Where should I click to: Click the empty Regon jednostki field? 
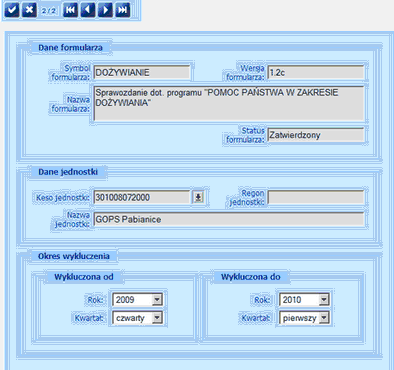click(316, 197)
